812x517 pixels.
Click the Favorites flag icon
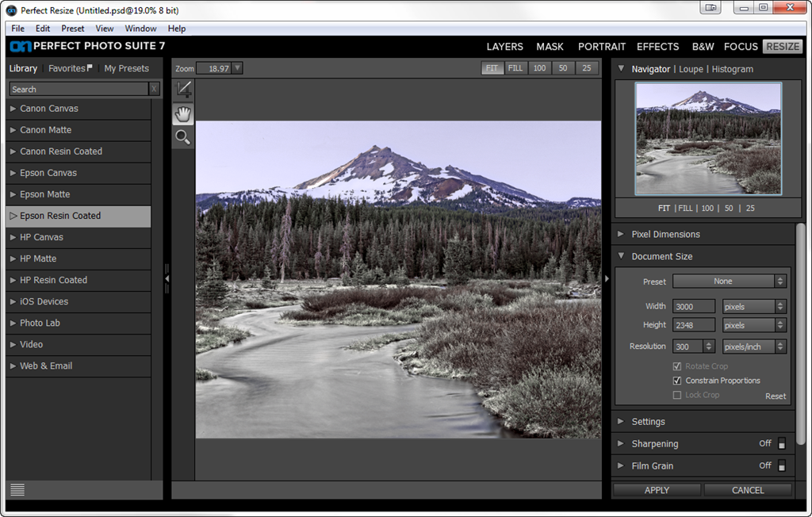tap(90, 67)
